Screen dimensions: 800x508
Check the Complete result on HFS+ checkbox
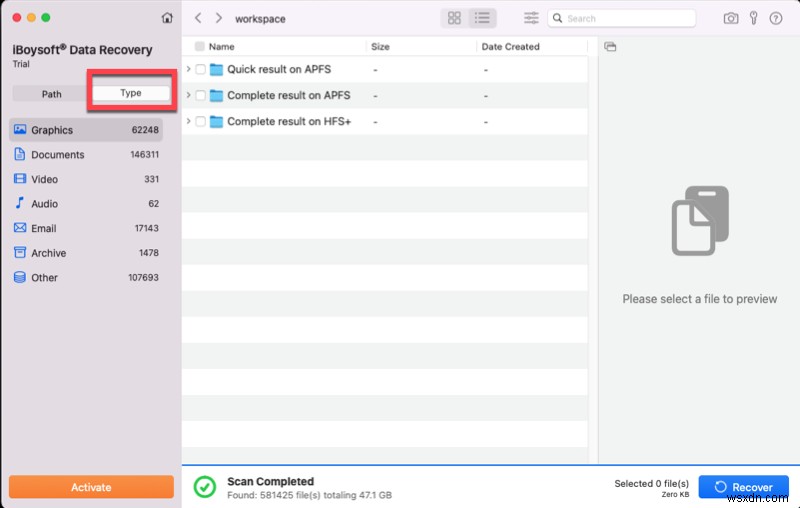point(201,121)
